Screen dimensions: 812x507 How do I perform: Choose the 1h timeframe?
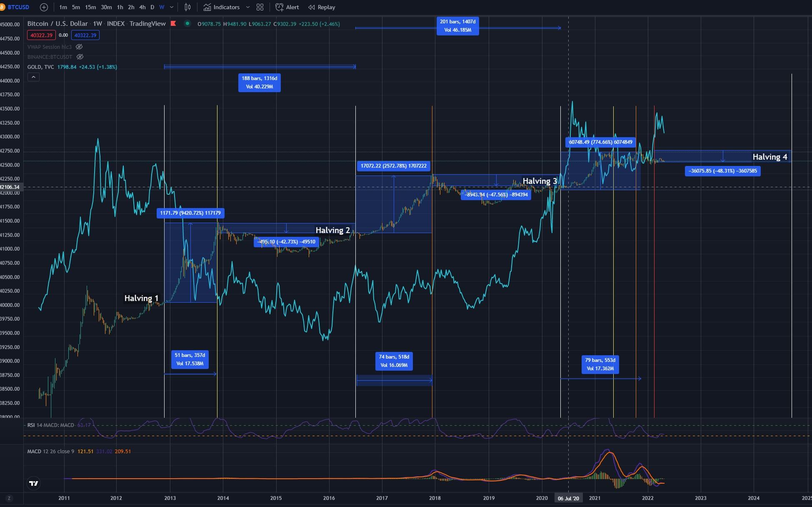(x=120, y=7)
